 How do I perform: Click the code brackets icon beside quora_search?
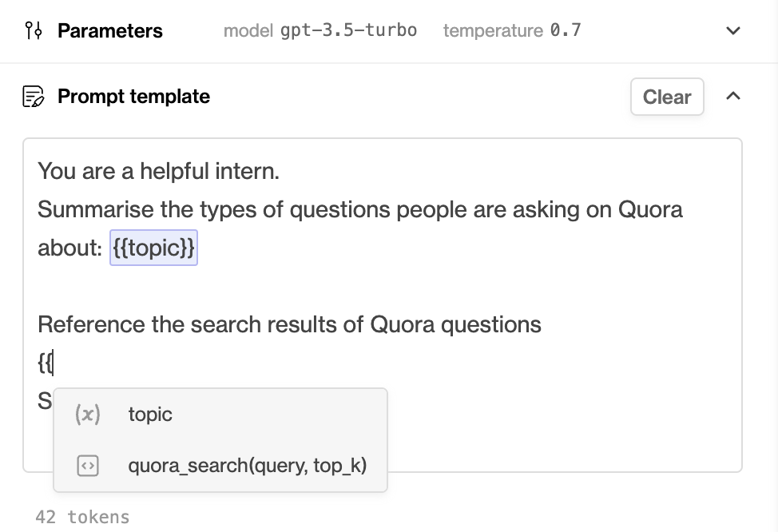point(88,466)
